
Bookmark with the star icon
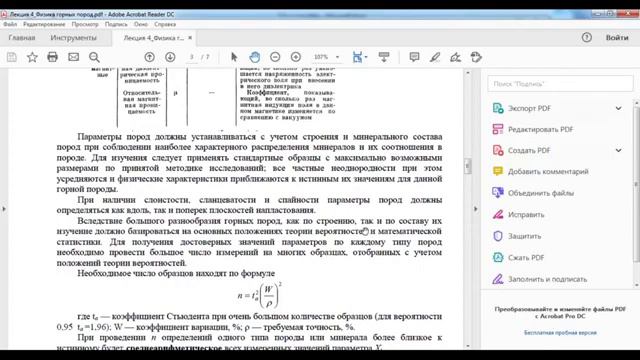32,57
